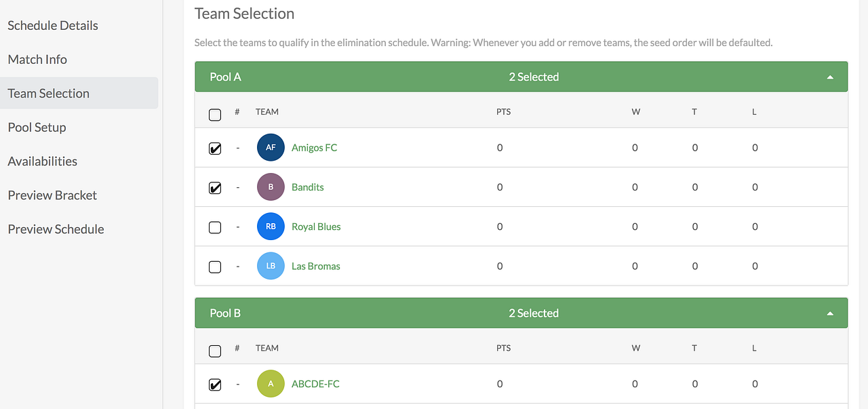868x409 pixels.
Task: Open the Royal Blues team link
Action: point(316,227)
